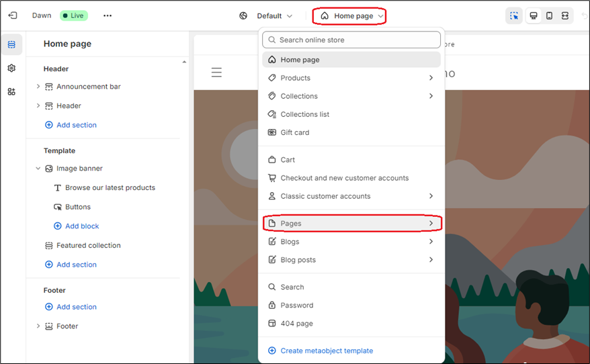This screenshot has height=364, width=590.
Task: Select Collections list menu item
Action: tap(304, 114)
